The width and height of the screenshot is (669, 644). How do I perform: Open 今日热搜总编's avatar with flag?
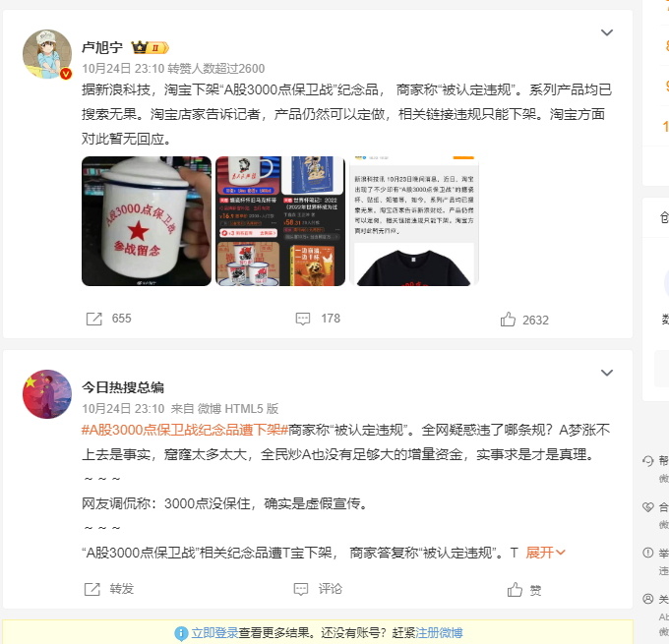coord(47,394)
